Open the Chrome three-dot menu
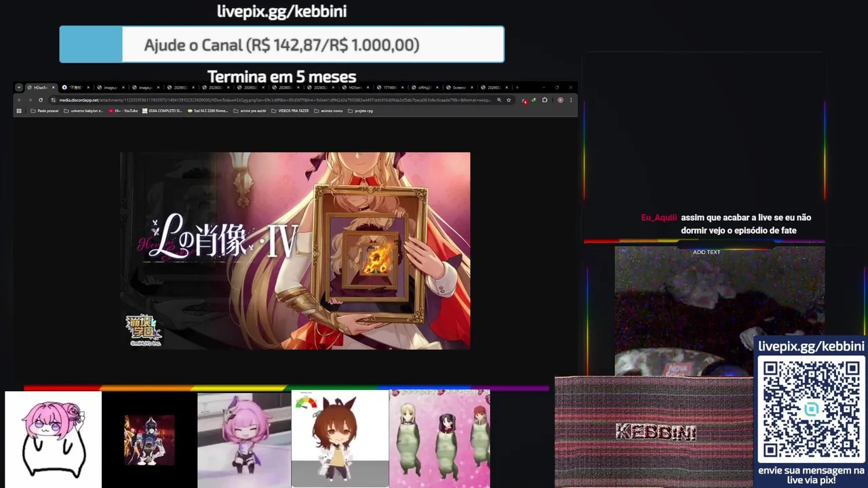 (x=571, y=100)
